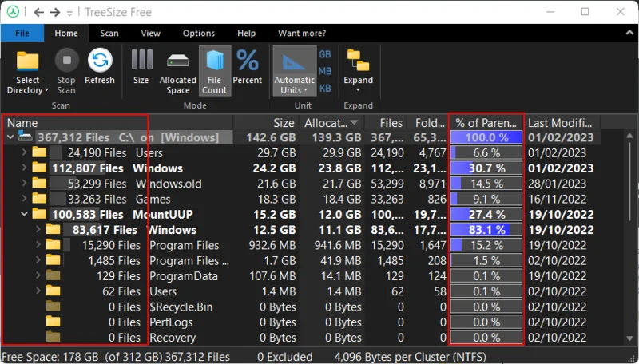
Task: Collapse the MountUUP folder
Action: point(24,214)
